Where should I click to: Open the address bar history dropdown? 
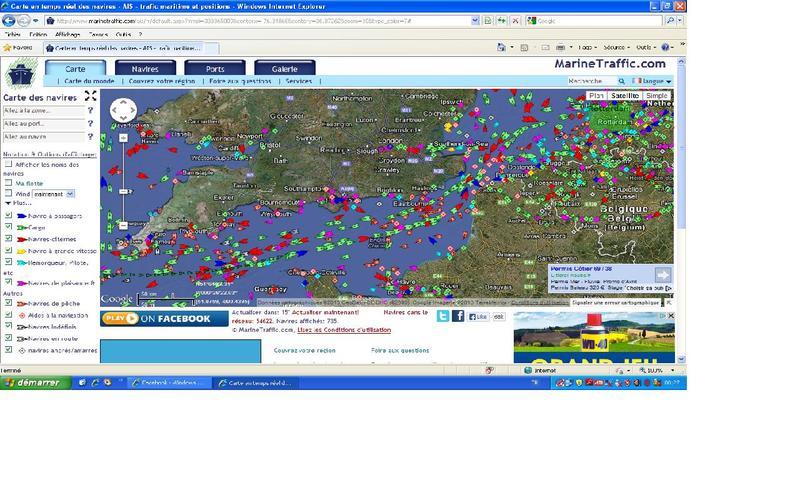pyautogui.click(x=475, y=21)
